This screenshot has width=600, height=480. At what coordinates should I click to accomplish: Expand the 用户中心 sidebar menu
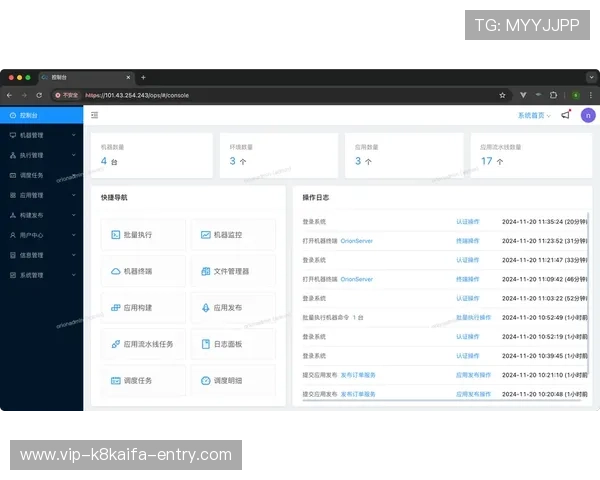[41, 235]
